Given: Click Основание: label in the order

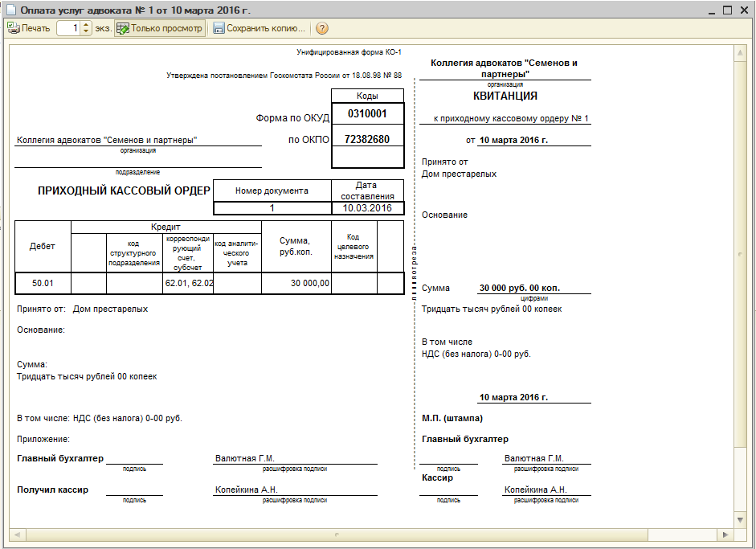Looking at the screenshot, I should click(41, 330).
